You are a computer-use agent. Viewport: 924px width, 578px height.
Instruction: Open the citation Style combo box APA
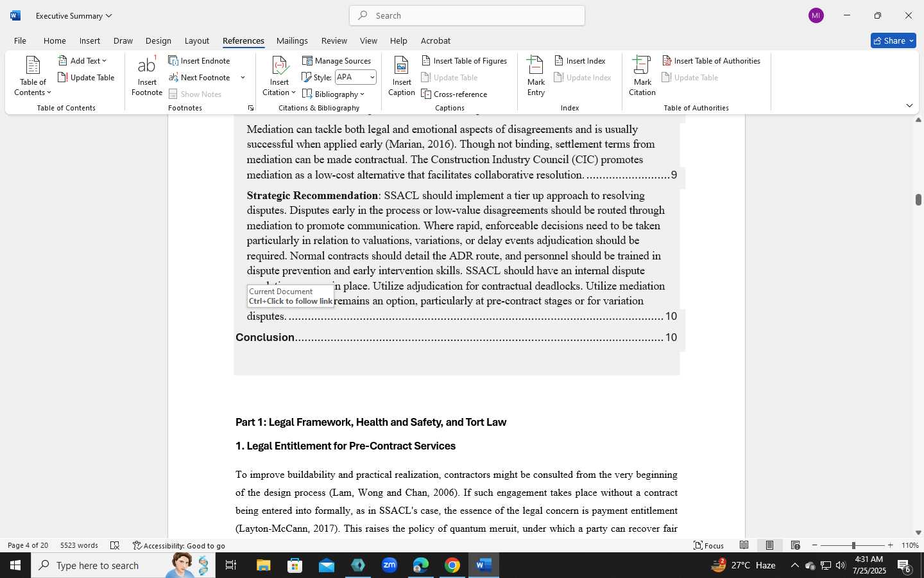pos(355,77)
